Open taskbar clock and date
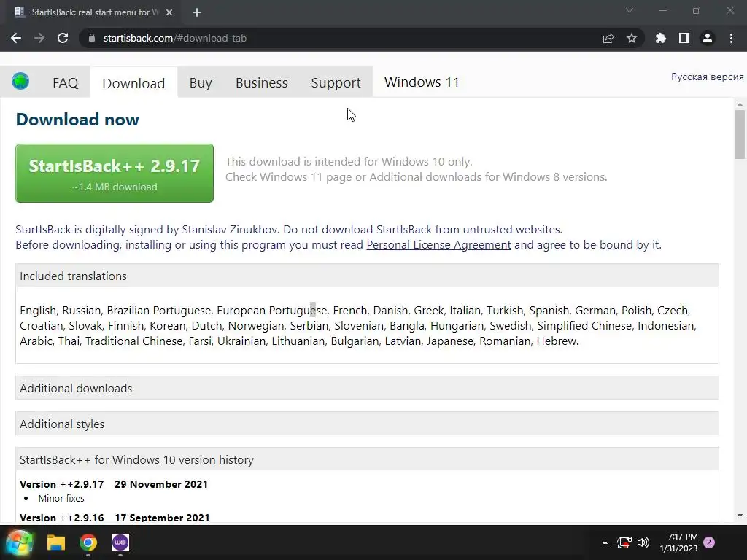Screen dimensions: 747x560 678,542
